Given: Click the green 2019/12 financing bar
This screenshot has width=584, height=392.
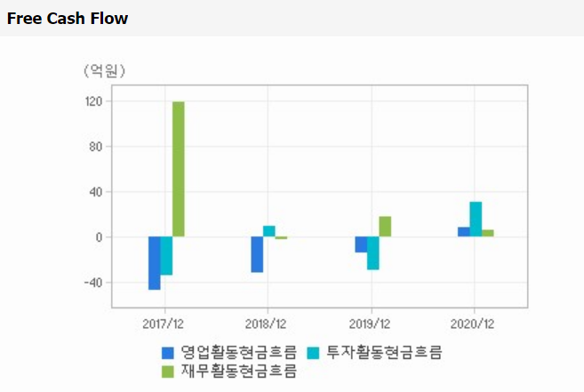Looking at the screenshot, I should (385, 227).
